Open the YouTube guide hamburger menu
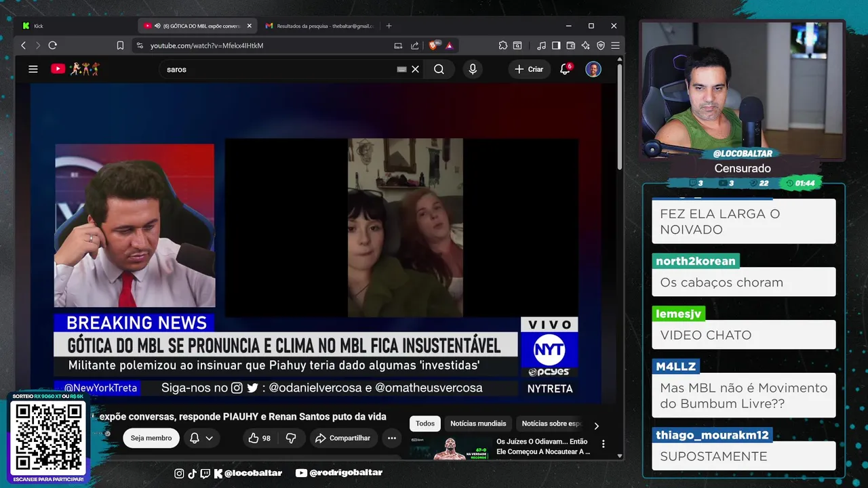 (x=33, y=69)
